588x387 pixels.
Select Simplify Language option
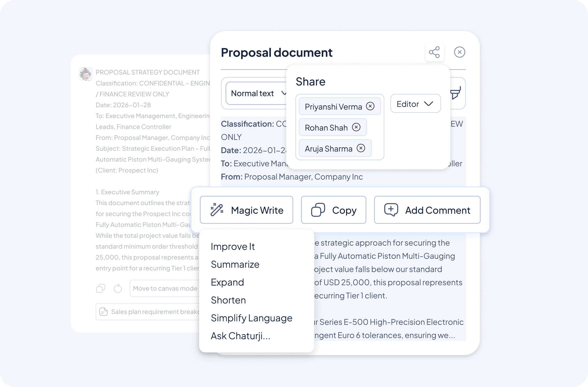(251, 318)
